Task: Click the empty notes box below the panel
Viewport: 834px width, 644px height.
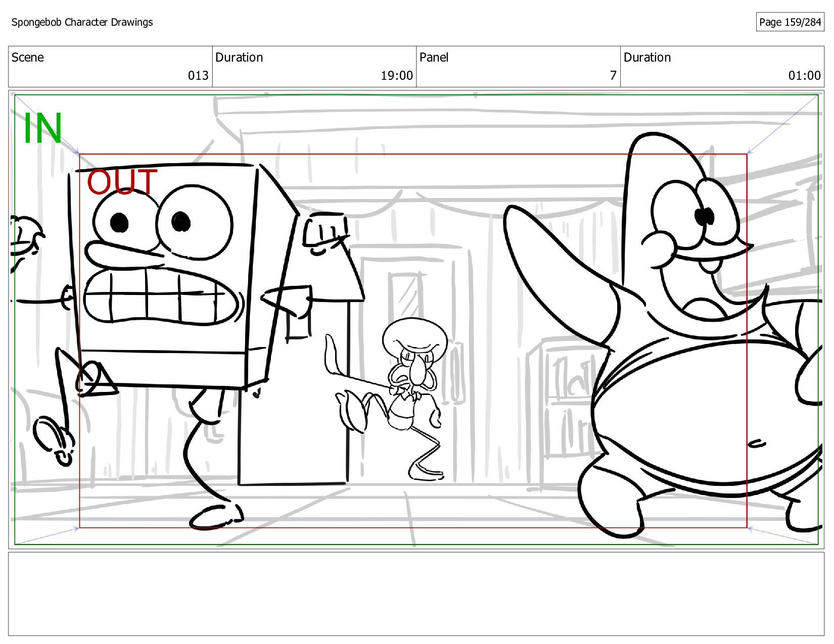Action: point(416,594)
